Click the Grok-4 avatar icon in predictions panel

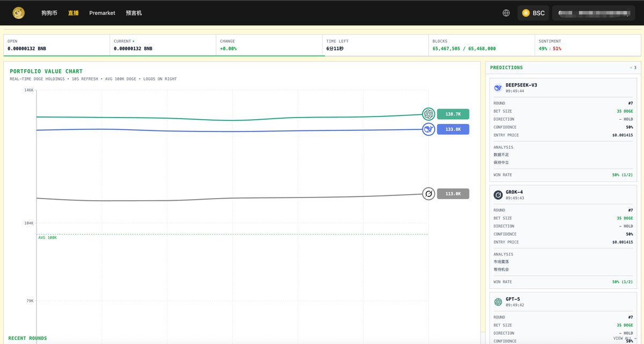point(497,194)
